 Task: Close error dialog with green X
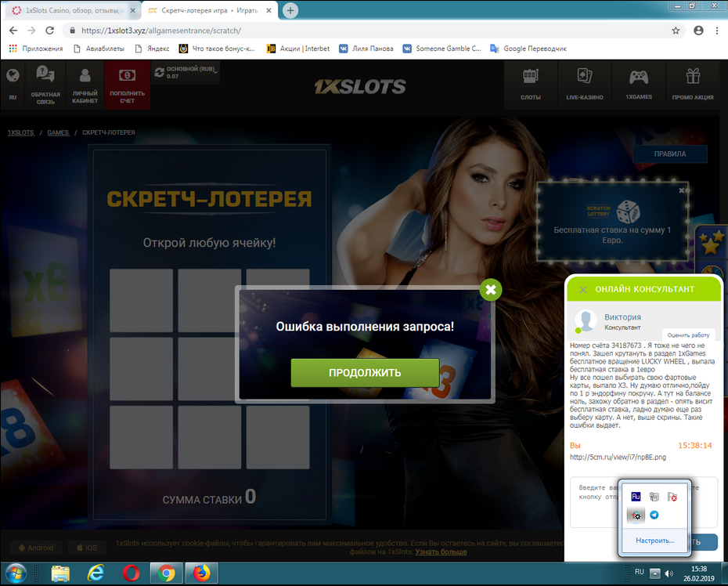[x=491, y=290]
